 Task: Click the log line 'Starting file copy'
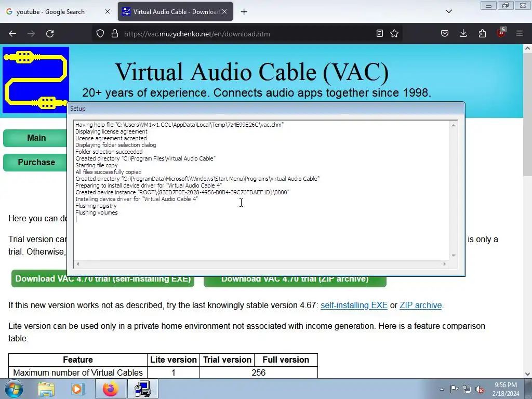click(96, 165)
